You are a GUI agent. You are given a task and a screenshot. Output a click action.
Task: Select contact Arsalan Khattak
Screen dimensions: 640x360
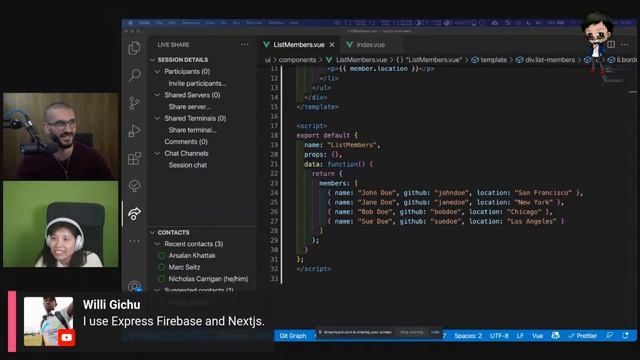click(192, 256)
